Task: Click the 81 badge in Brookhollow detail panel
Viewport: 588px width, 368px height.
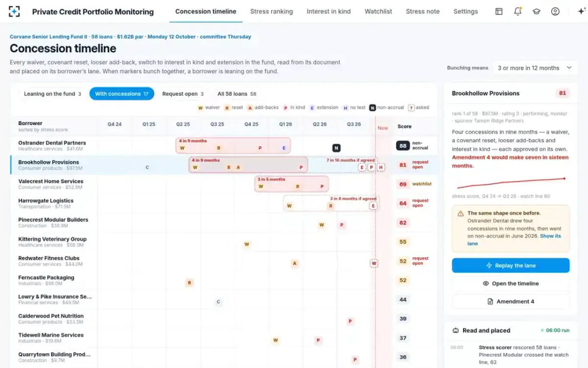Action: coord(562,93)
